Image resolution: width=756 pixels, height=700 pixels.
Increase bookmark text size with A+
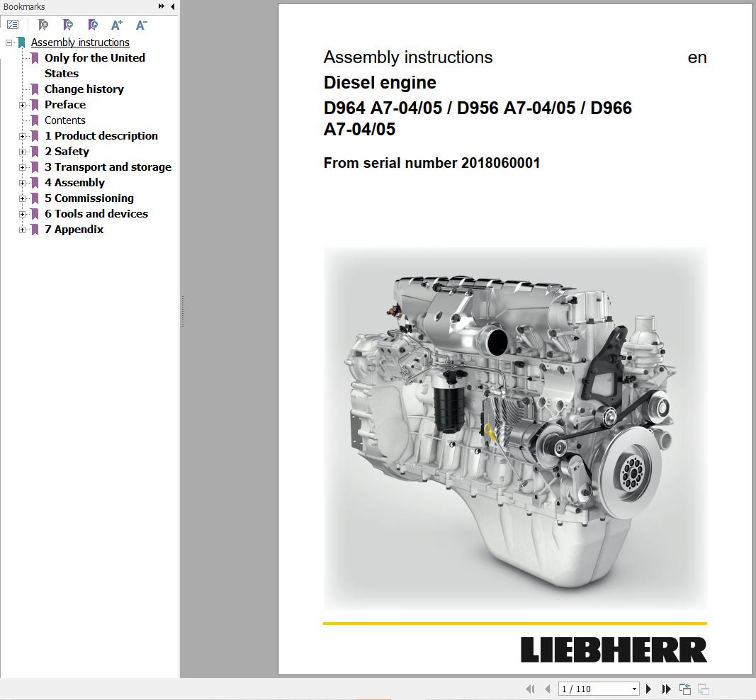point(117,25)
